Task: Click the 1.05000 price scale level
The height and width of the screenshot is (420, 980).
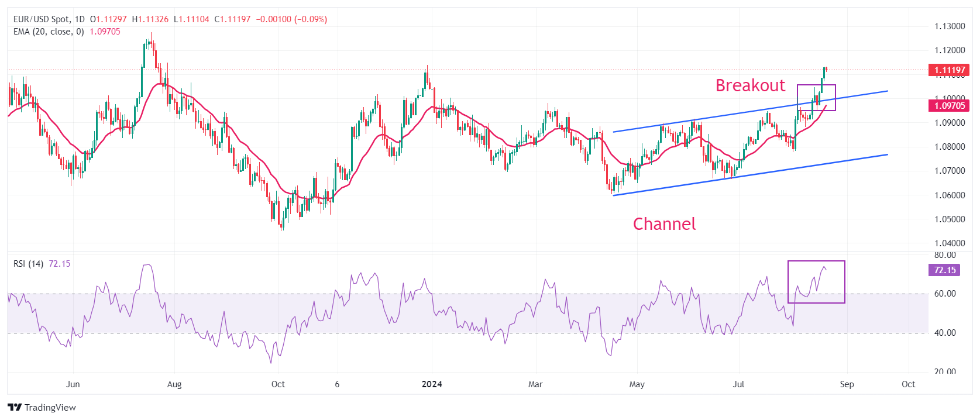Action: tap(950, 219)
